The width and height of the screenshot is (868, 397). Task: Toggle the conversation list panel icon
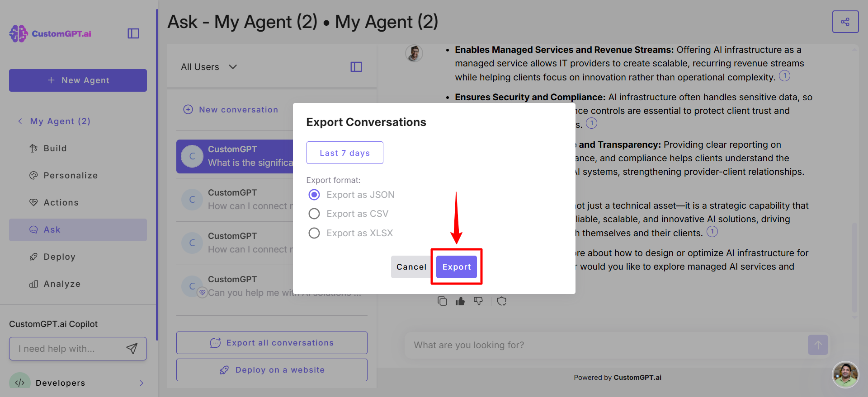coord(356,67)
